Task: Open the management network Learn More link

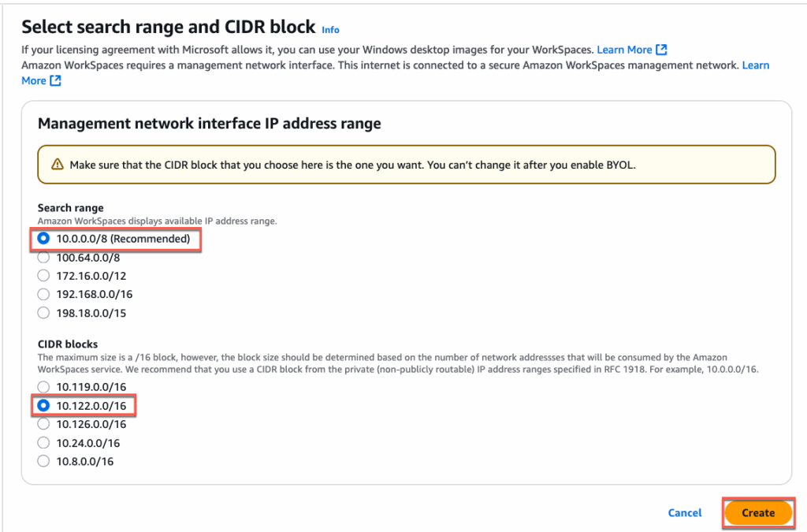Action: click(755, 65)
